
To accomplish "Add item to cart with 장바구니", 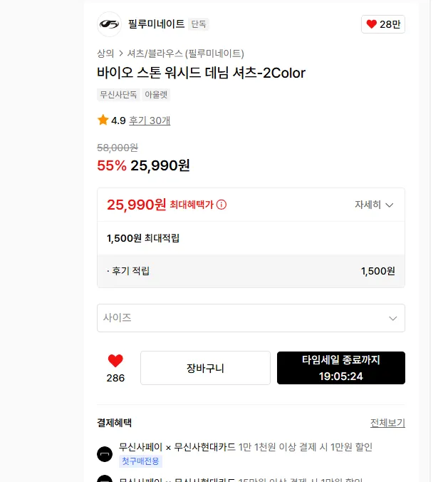I will click(205, 368).
